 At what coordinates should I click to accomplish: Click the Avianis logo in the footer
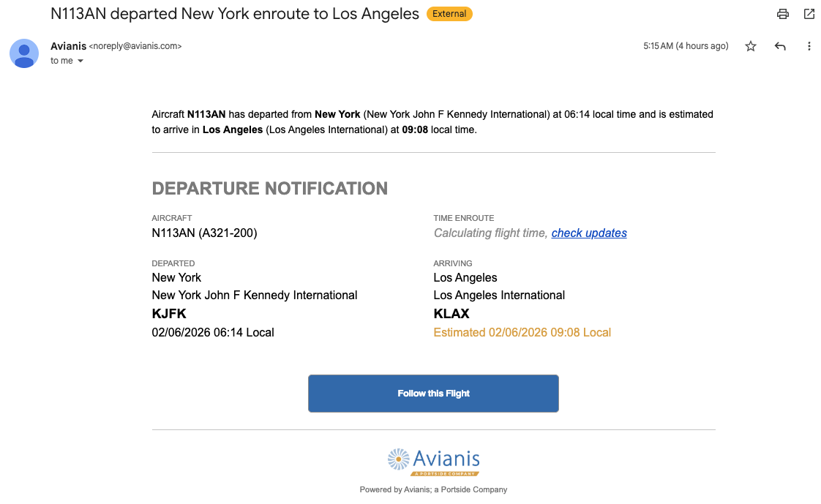point(433,462)
